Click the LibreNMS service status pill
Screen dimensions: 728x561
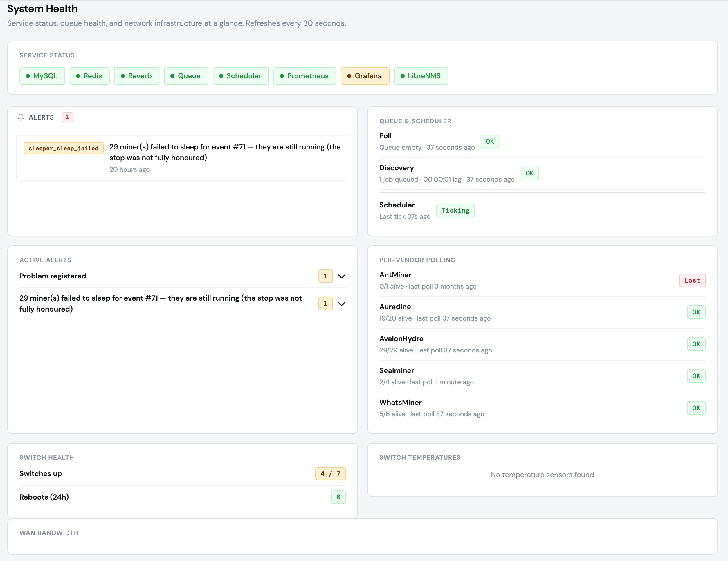point(421,76)
